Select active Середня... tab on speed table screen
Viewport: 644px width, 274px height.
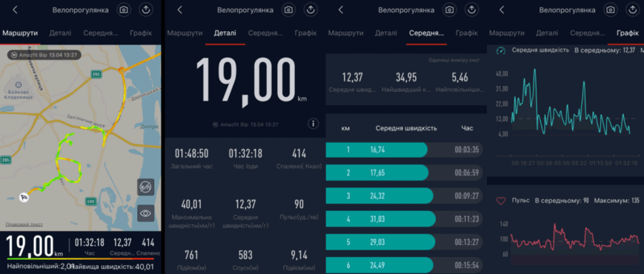click(426, 33)
